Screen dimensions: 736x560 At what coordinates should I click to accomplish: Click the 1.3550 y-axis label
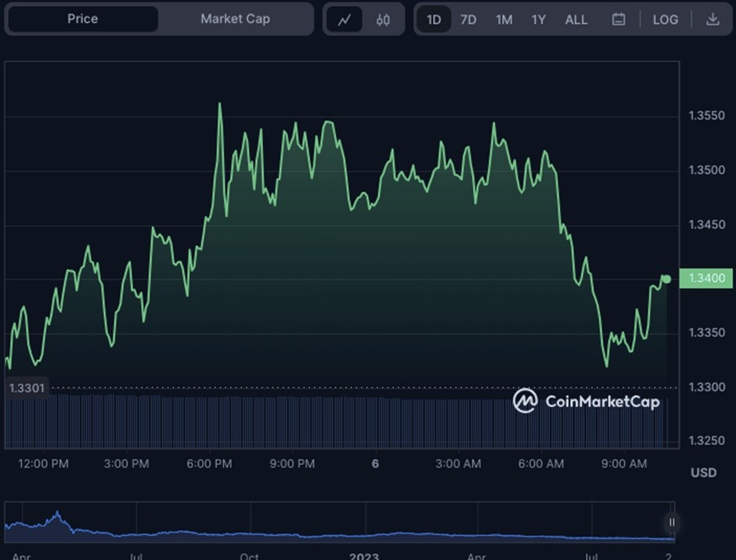point(706,115)
